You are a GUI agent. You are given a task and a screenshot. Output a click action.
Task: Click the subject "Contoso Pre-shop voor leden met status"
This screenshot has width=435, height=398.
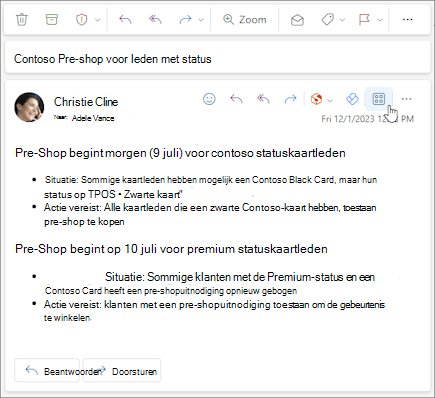113,59
